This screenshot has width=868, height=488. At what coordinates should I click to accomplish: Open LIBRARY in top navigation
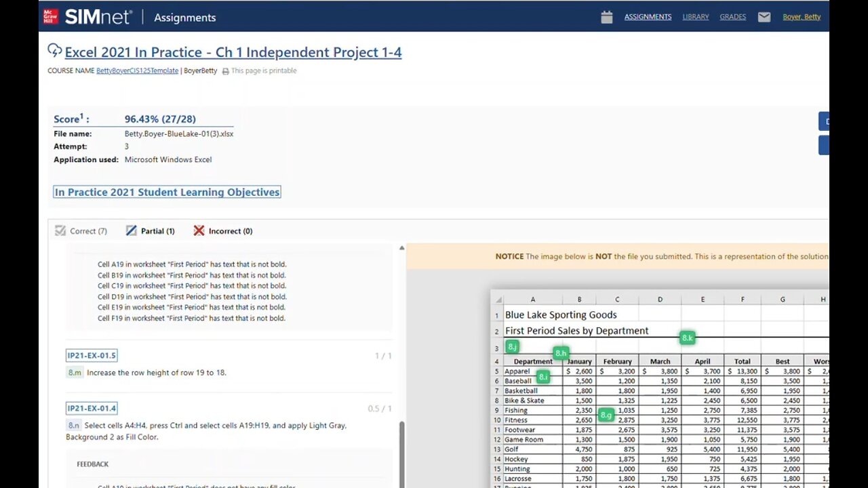[696, 17]
